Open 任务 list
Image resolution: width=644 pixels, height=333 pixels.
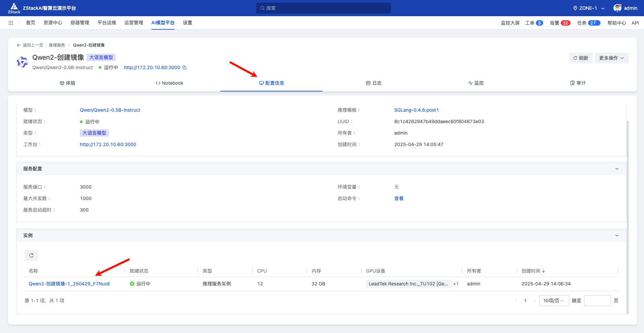[x=588, y=23]
